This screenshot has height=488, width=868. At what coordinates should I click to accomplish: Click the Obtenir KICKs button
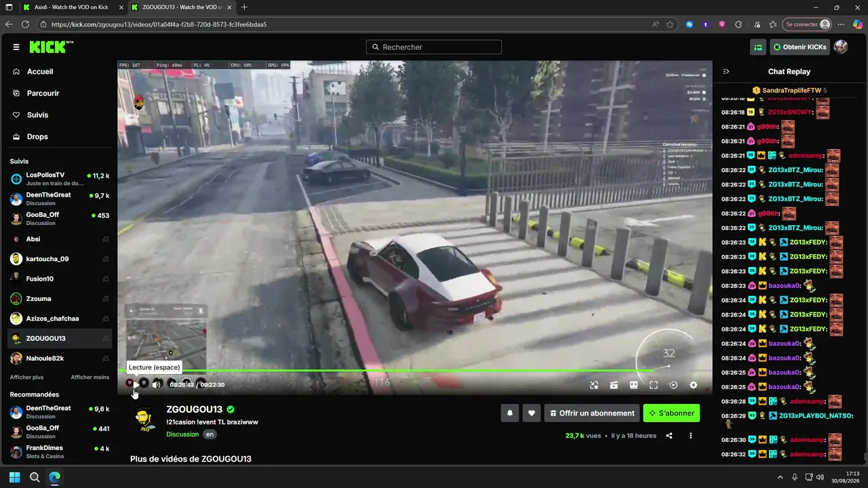[800, 47]
